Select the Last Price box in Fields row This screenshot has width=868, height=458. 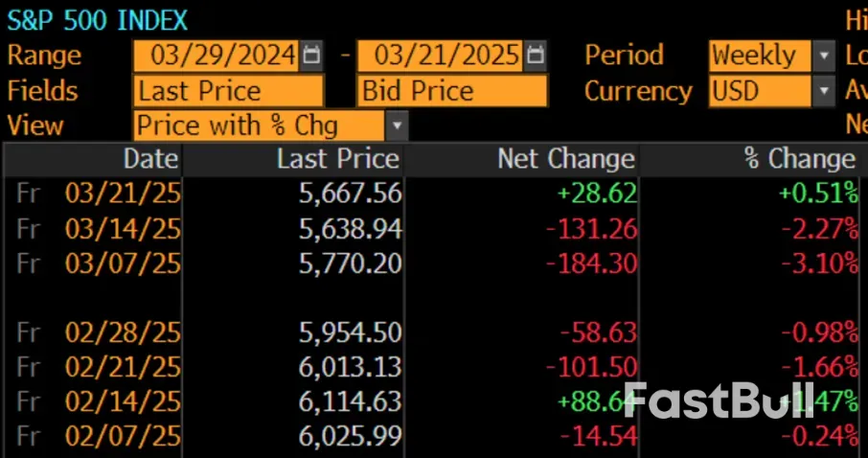point(228,92)
